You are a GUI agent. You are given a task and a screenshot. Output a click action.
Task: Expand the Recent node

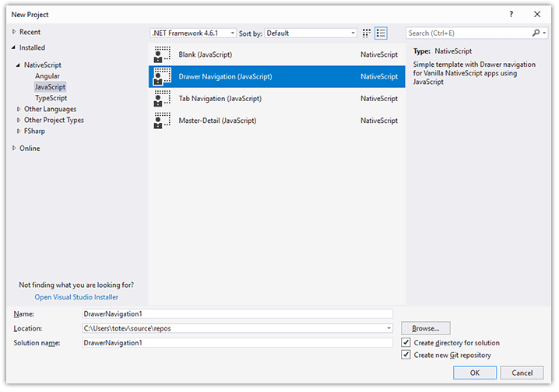14,32
